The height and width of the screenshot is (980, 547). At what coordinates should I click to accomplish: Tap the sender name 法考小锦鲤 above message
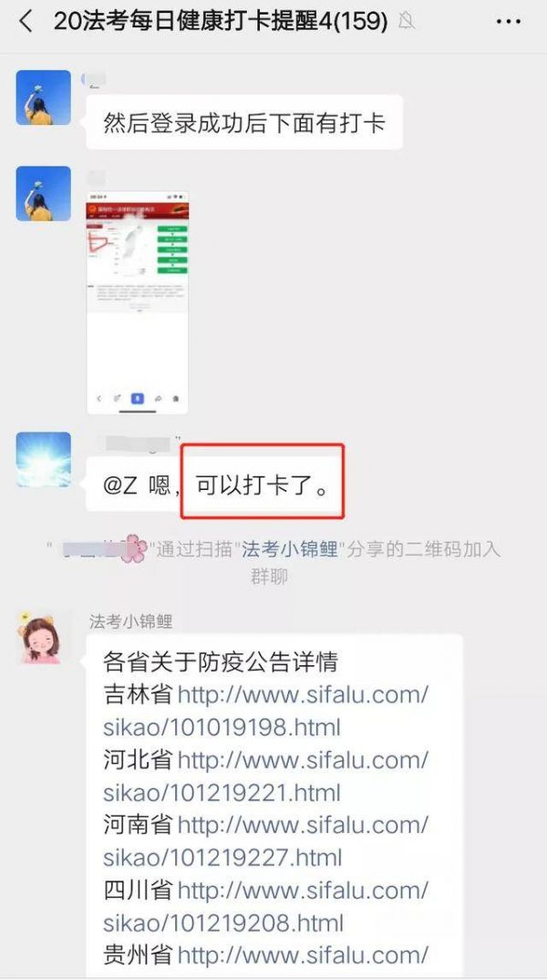coord(130,621)
